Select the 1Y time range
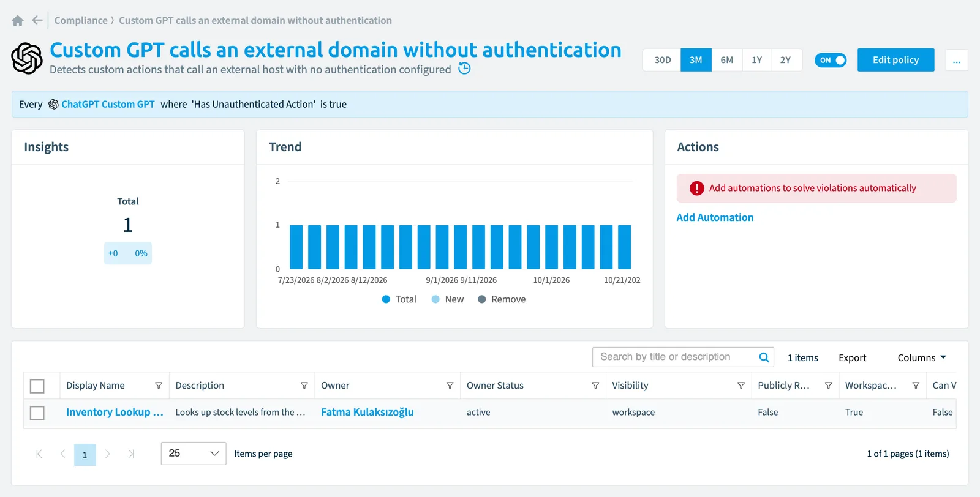The height and width of the screenshot is (497, 980). (757, 60)
